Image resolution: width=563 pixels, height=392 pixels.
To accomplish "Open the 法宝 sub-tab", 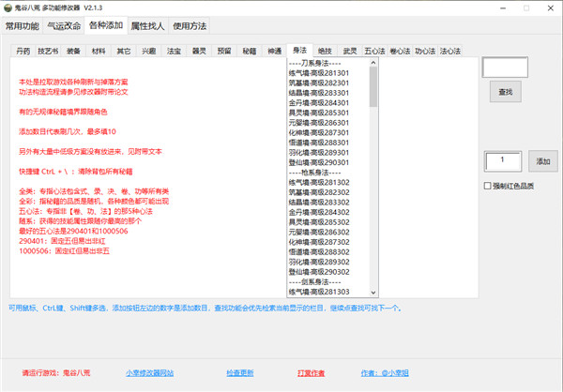I will (x=174, y=51).
